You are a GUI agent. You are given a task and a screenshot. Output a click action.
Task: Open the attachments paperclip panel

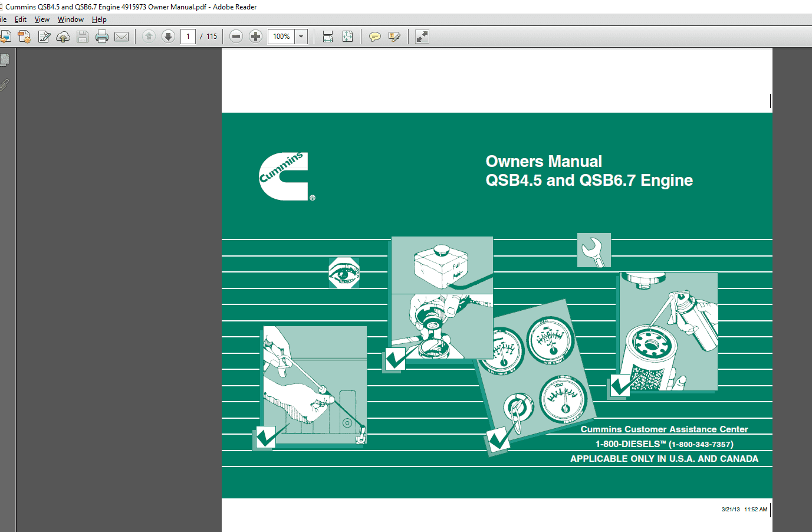point(5,85)
